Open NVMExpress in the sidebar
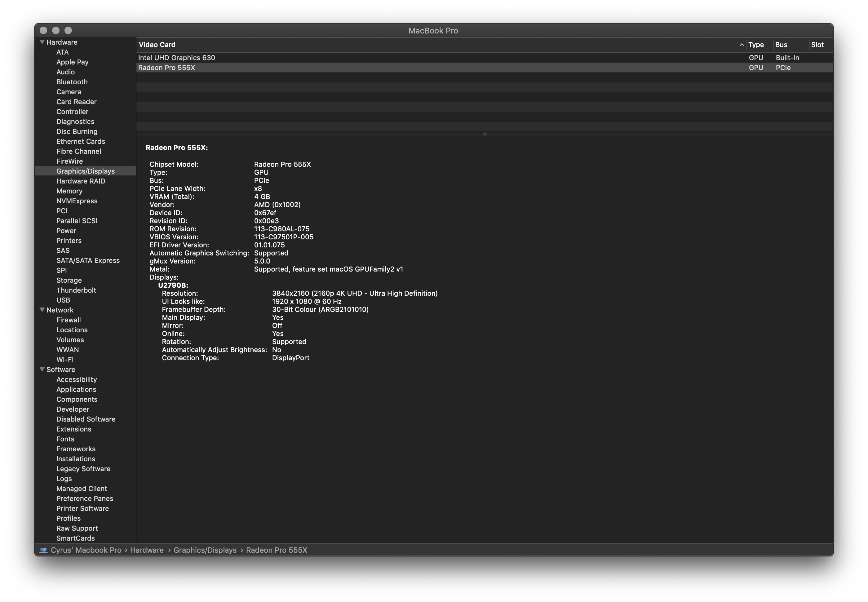 coord(77,201)
